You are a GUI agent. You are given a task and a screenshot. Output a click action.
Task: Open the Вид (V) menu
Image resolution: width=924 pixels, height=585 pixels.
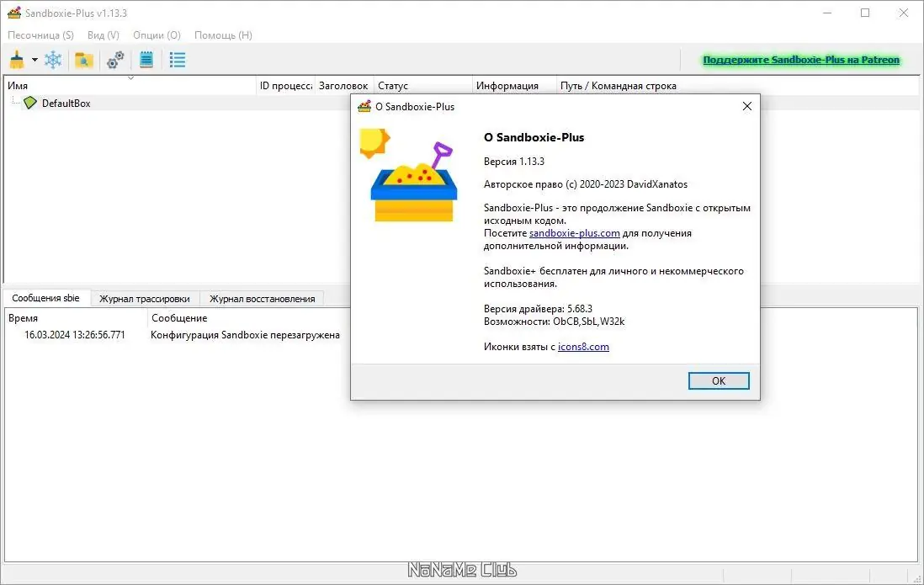[x=104, y=35]
